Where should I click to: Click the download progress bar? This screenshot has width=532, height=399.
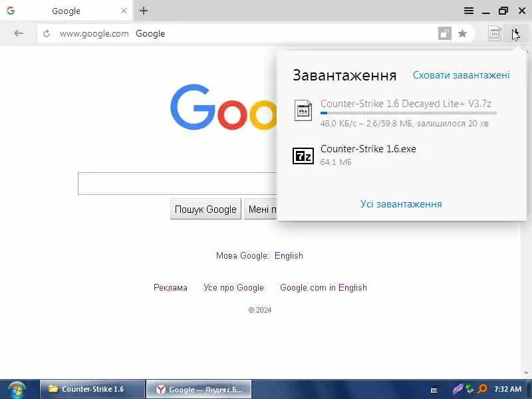point(408,113)
